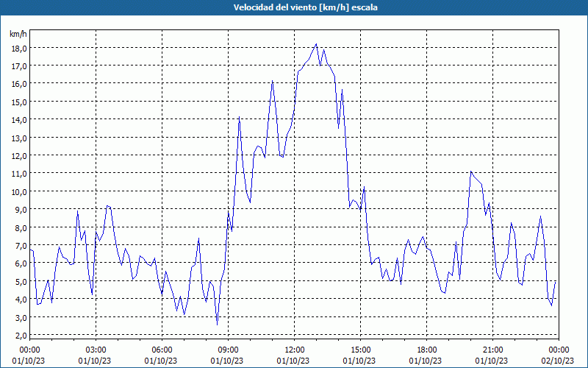Click the lowest dip of the wind speed line
Screen dimensions: 588x368
click(x=217, y=325)
